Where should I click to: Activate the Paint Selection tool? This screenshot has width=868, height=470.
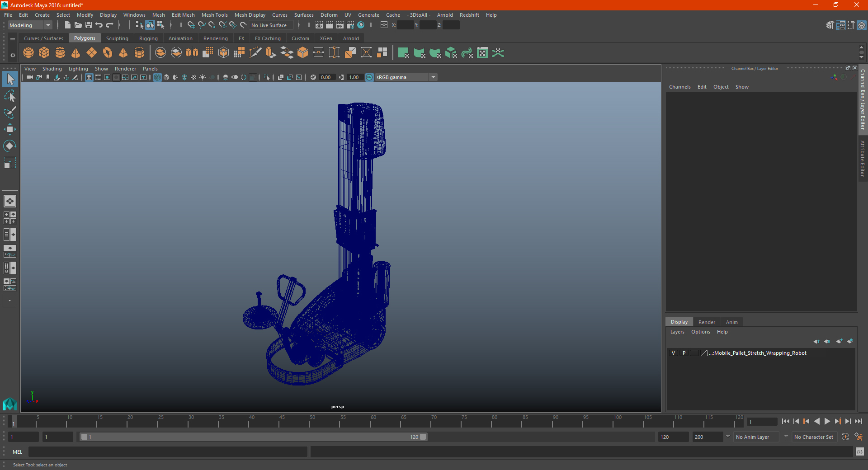(x=10, y=113)
